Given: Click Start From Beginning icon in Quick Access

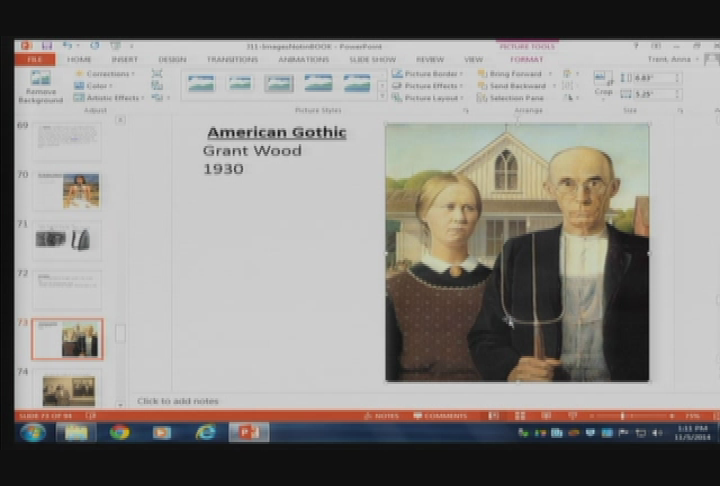Looking at the screenshot, I should (x=115, y=45).
